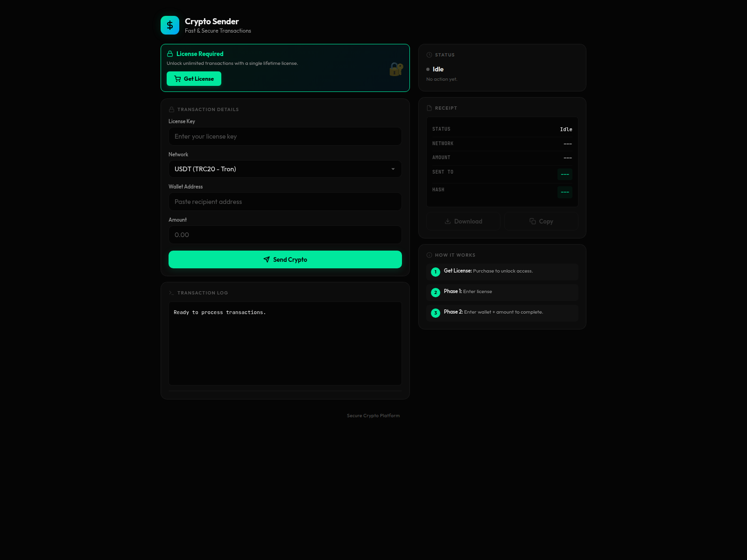Screen dimensions: 747x560
Task: Click the download arrow icon in receipt
Action: 448,221
